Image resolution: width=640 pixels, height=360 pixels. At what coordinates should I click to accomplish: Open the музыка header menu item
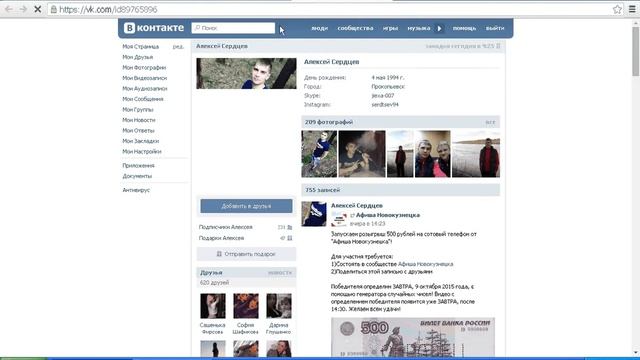[x=419, y=28]
